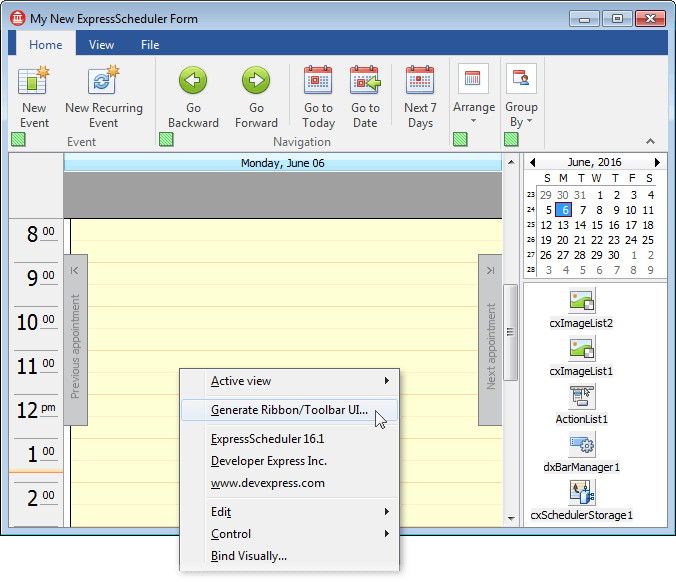Click the www.devexpress.com link
The image size is (676, 582).
coord(268,483)
